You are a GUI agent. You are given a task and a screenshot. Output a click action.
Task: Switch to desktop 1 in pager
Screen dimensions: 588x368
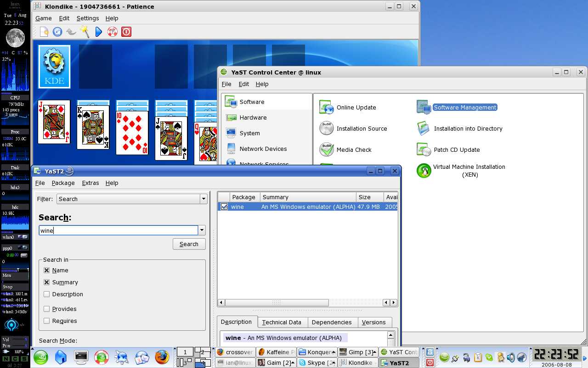tap(185, 352)
